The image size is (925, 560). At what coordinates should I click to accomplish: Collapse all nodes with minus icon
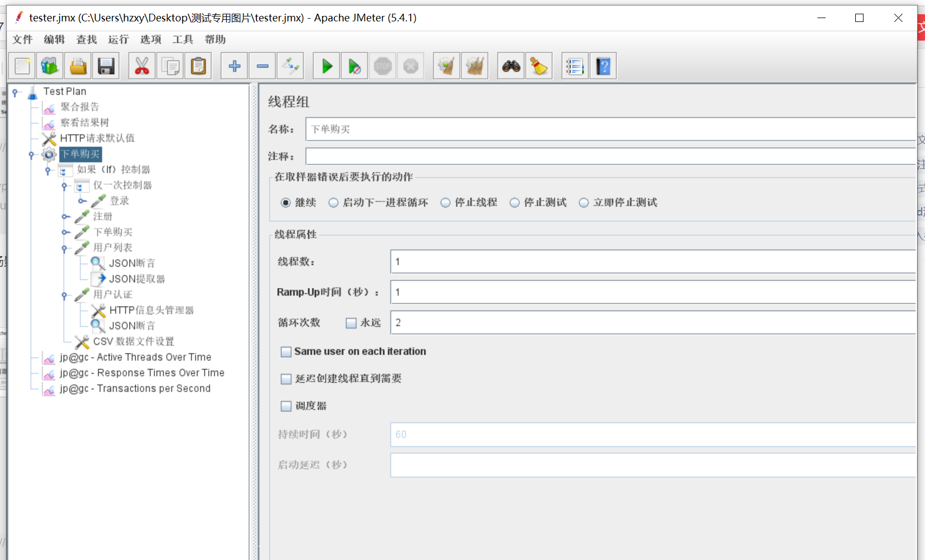pyautogui.click(x=262, y=66)
